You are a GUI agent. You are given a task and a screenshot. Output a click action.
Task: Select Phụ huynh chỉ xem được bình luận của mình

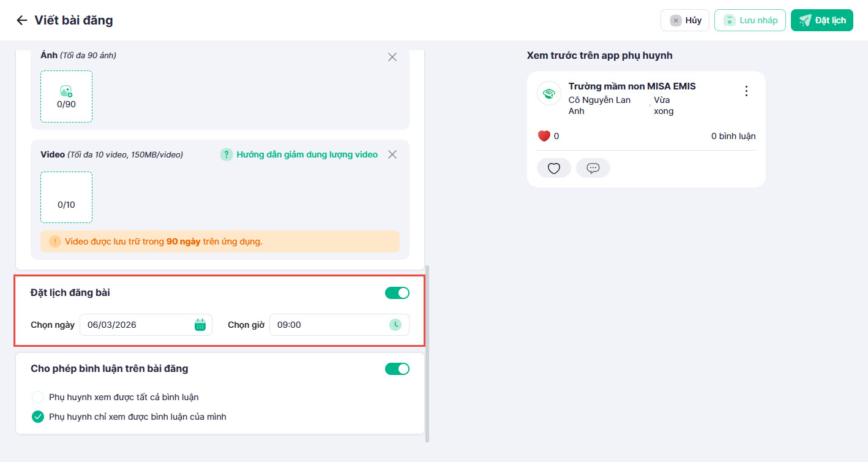point(38,417)
